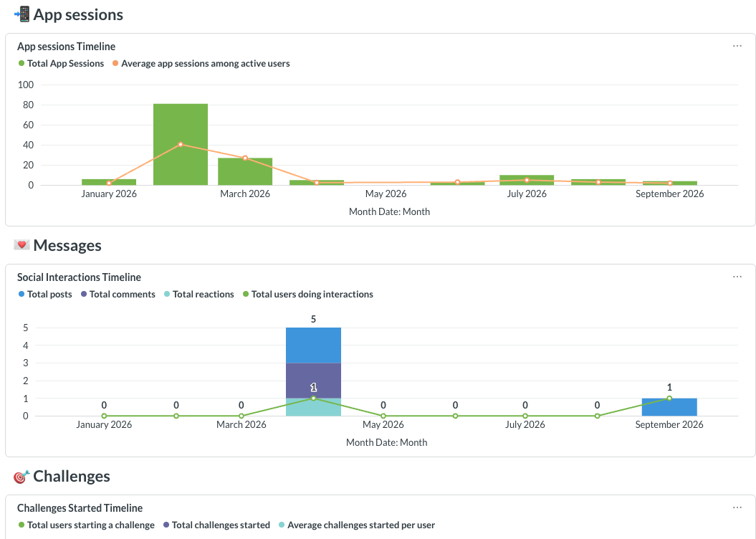Screen dimensions: 756x539
Task: Click the love letter emoji beside Messages
Action: coord(21,245)
